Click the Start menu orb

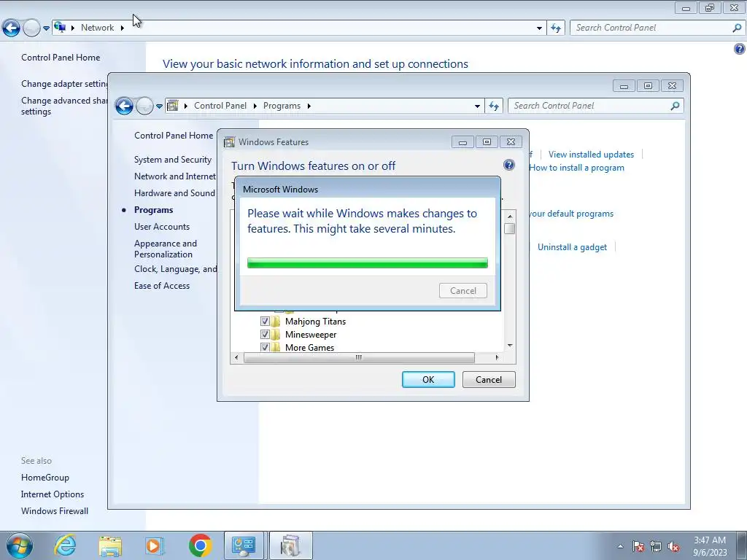(x=20, y=545)
